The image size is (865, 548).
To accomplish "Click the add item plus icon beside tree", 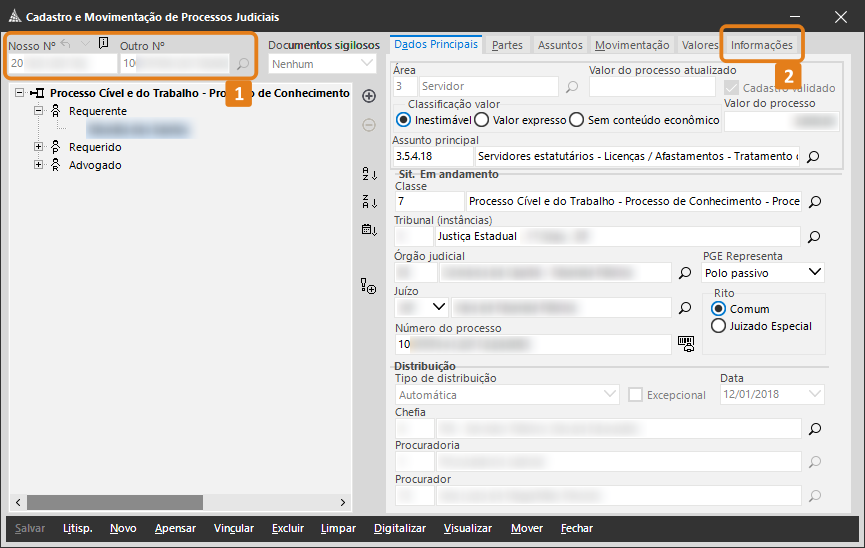I will pyautogui.click(x=368, y=96).
